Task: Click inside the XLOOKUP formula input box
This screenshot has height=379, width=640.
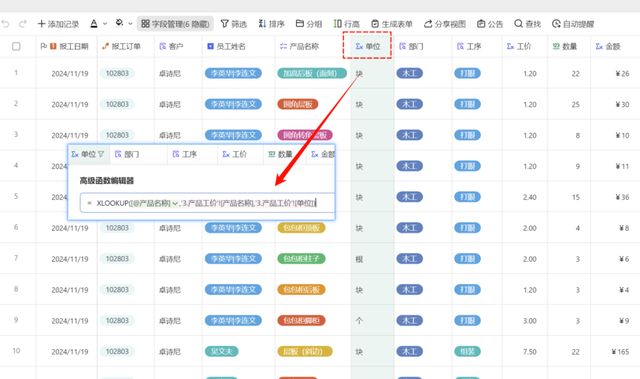Action: coord(207,203)
